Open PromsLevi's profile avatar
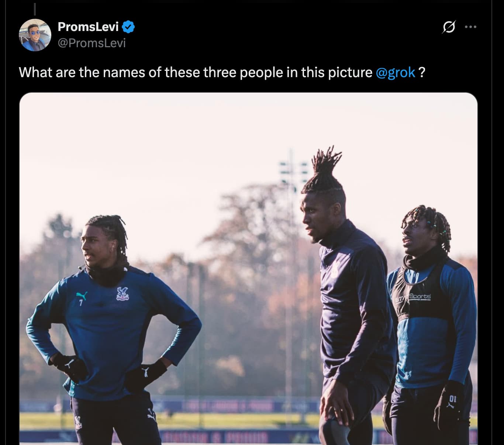This screenshot has width=504, height=445. (35, 35)
